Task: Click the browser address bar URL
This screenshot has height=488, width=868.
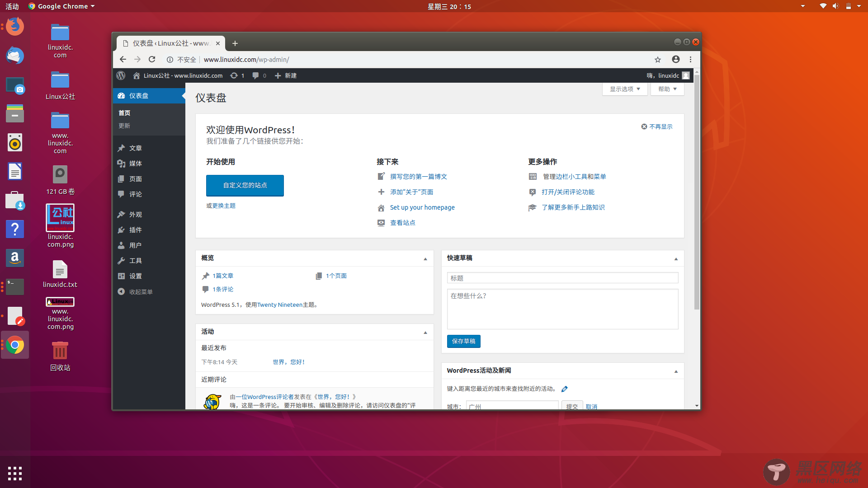Action: 246,60
